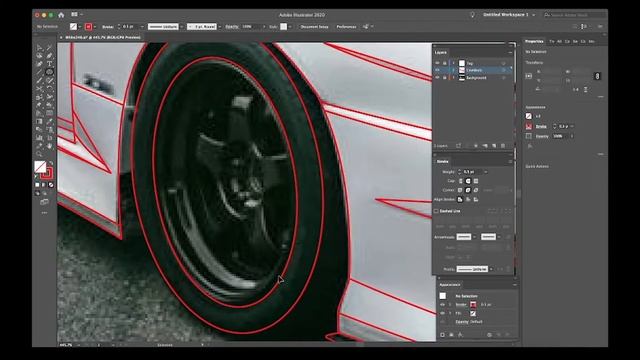
Task: Click the Layers panel tab
Action: coord(441,52)
